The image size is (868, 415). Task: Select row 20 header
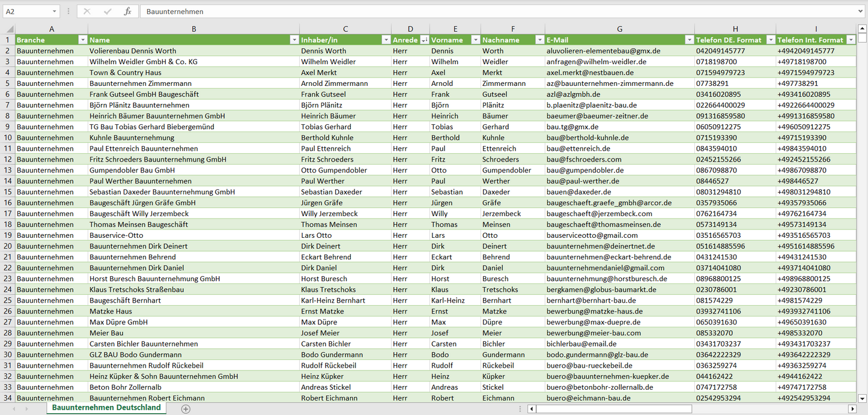pos(8,246)
